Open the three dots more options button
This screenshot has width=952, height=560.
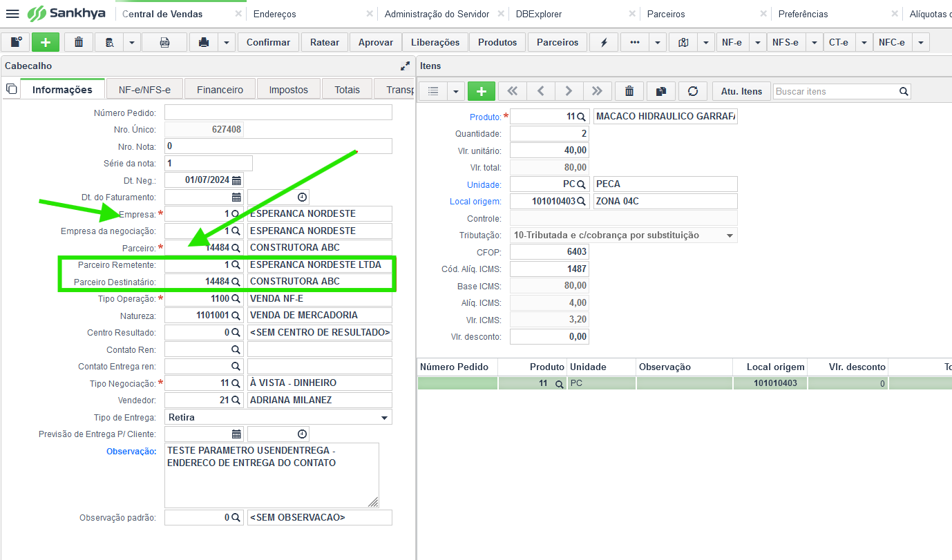(x=634, y=42)
